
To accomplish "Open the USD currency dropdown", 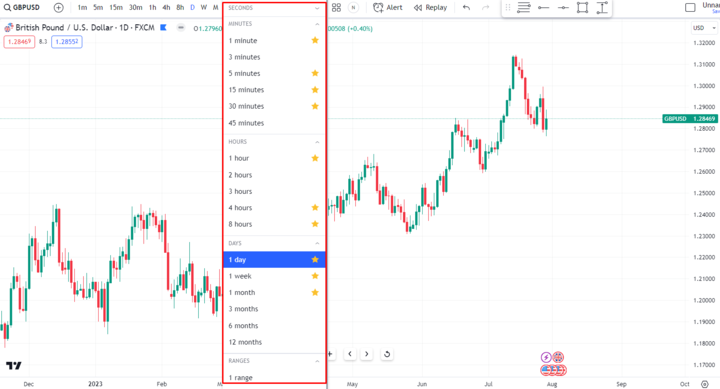I will click(x=704, y=28).
